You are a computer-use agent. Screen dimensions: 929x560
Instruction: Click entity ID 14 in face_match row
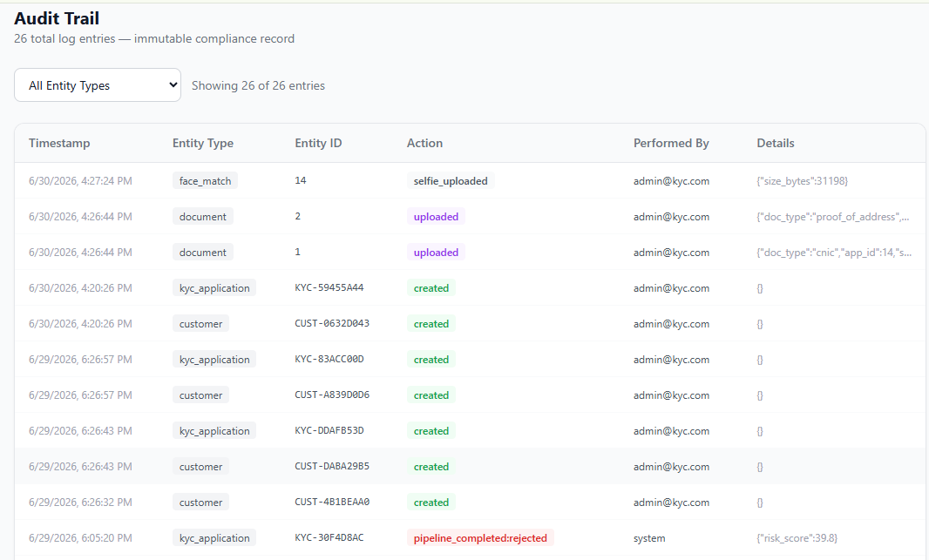pos(301,180)
